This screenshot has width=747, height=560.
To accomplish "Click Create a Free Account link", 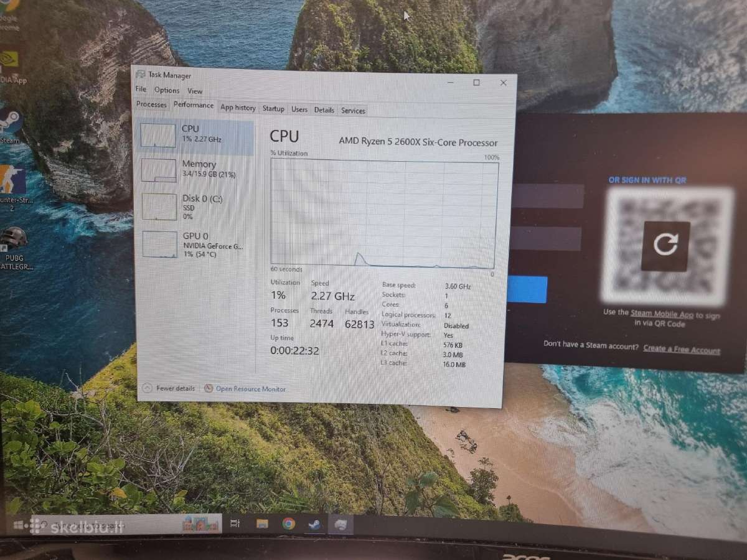I will tap(682, 349).
